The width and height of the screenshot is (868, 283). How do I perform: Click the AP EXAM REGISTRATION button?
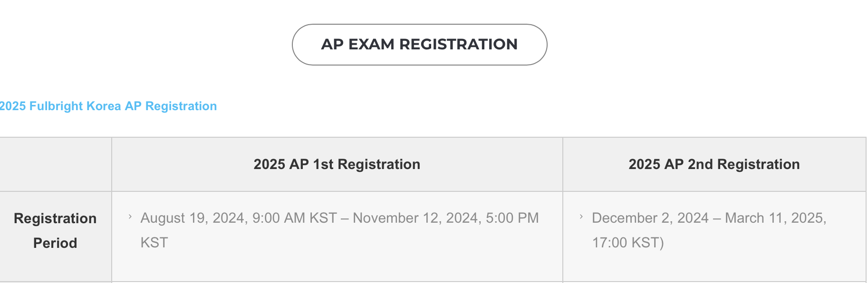[x=419, y=45]
